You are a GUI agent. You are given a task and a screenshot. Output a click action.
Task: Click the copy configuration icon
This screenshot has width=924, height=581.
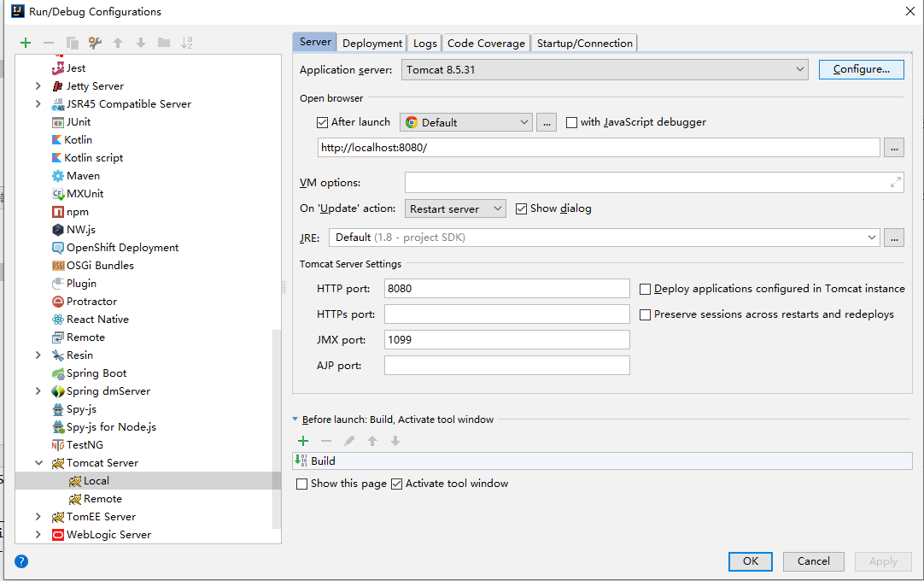pos(72,43)
